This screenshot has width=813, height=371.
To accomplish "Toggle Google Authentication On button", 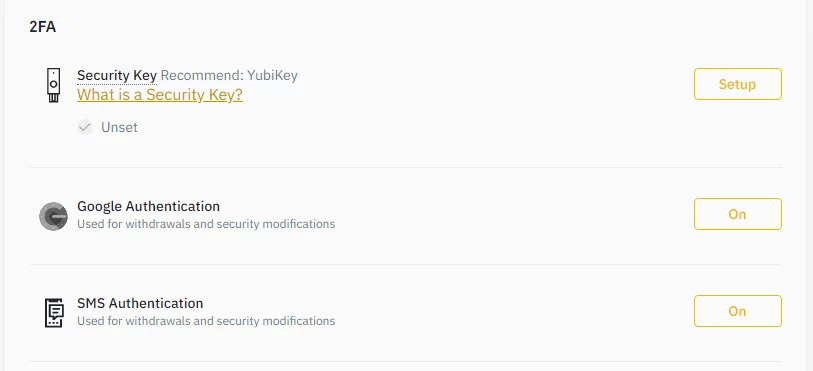I will (737, 214).
